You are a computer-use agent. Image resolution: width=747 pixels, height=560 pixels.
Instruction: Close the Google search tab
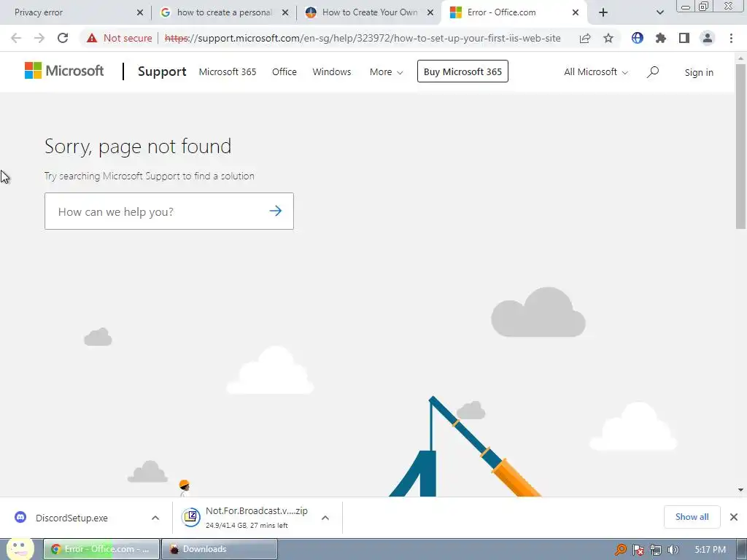[x=285, y=13]
